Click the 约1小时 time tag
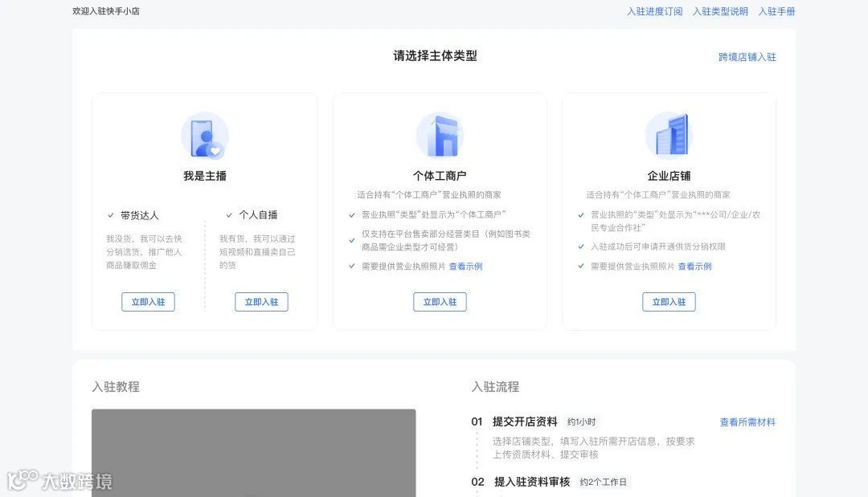868x497 pixels. (581, 422)
